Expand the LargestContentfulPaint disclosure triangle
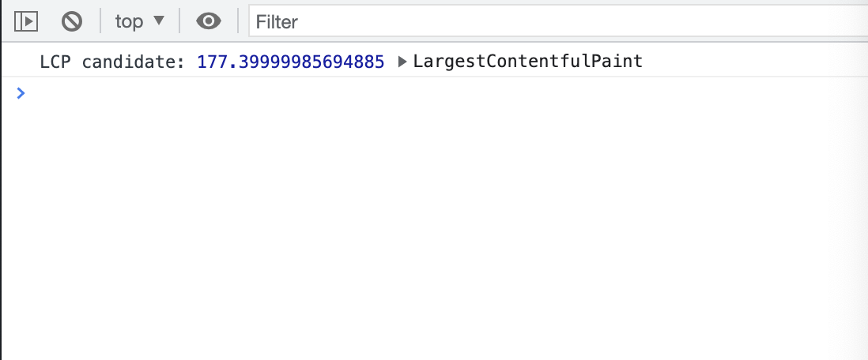868x360 pixels. [402, 62]
